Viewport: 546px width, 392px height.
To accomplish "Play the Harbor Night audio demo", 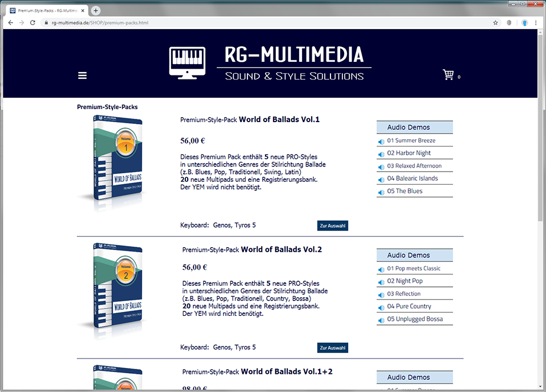I will click(x=404, y=153).
